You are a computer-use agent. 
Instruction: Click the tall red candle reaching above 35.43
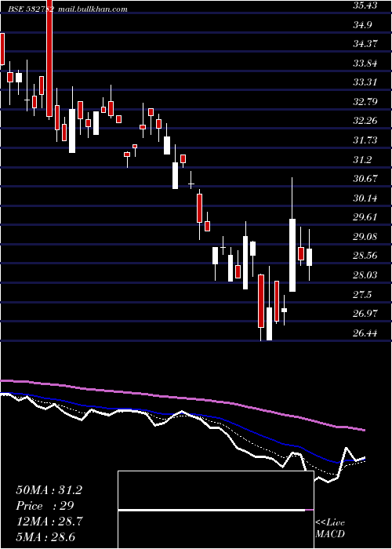click(x=49, y=58)
